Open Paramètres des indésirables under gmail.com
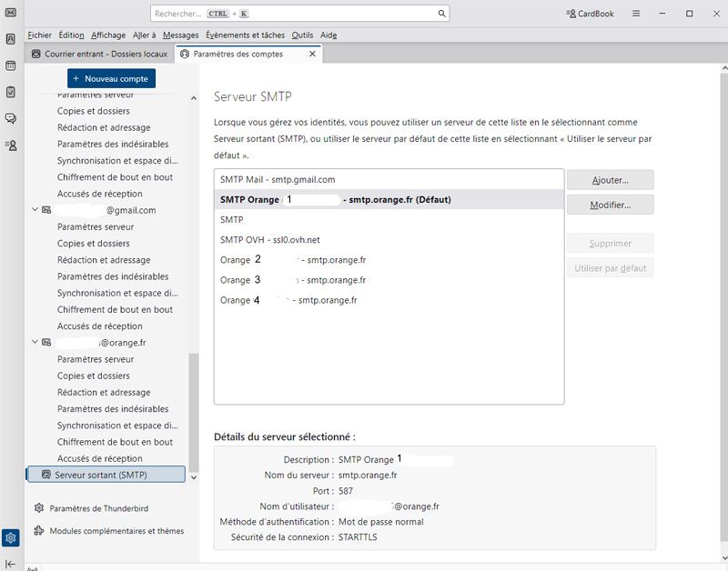 (113, 276)
